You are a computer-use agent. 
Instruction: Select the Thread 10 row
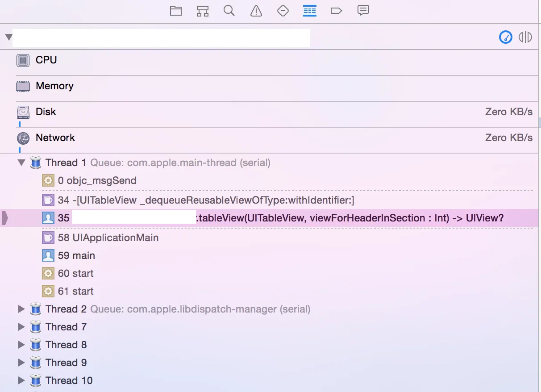pyautogui.click(x=269, y=380)
